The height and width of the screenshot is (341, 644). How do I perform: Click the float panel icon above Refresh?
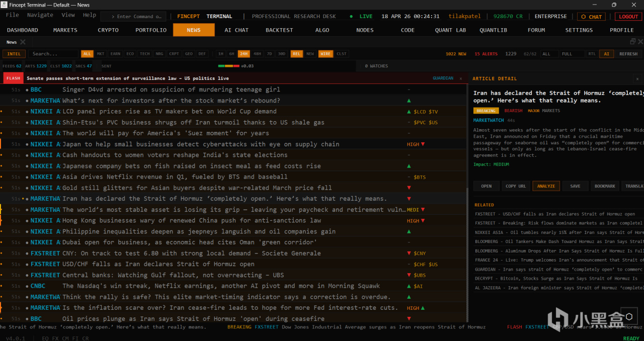coord(632,42)
